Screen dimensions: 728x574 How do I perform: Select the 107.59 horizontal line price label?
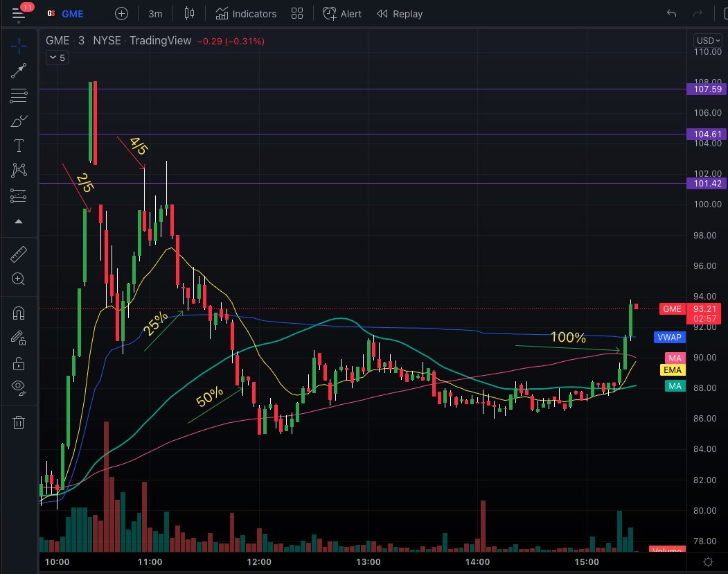point(707,89)
